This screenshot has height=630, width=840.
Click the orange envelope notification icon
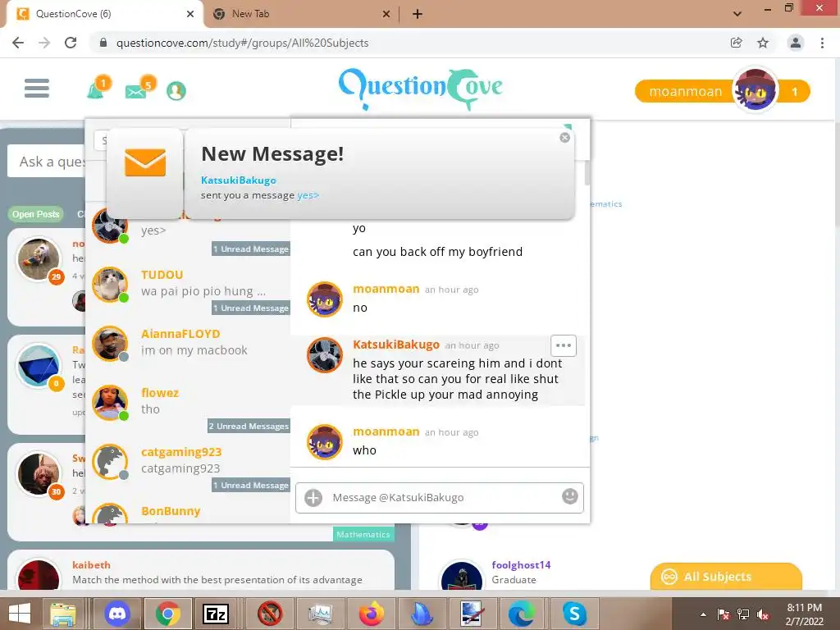(144, 163)
